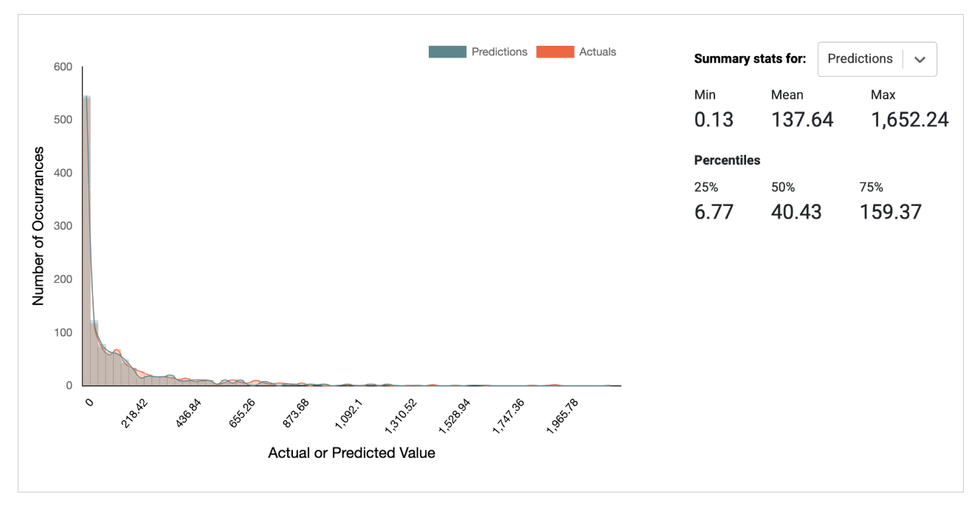The height and width of the screenshot is (508, 980).
Task: Click the 50% percentile value 40.43
Action: pos(796,212)
